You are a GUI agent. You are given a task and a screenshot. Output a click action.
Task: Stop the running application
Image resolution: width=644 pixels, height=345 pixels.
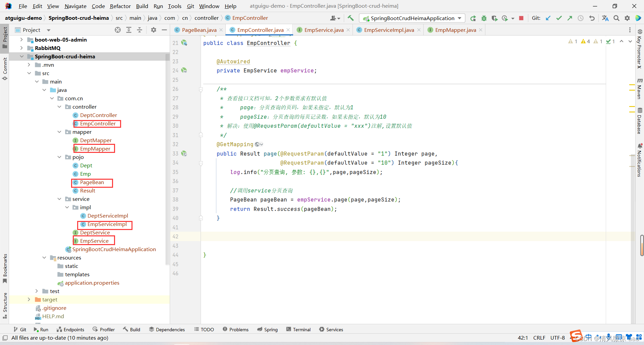521,18
